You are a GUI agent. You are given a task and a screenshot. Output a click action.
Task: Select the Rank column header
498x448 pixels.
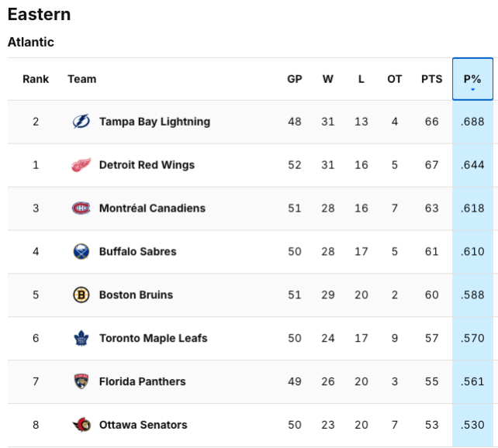click(36, 79)
